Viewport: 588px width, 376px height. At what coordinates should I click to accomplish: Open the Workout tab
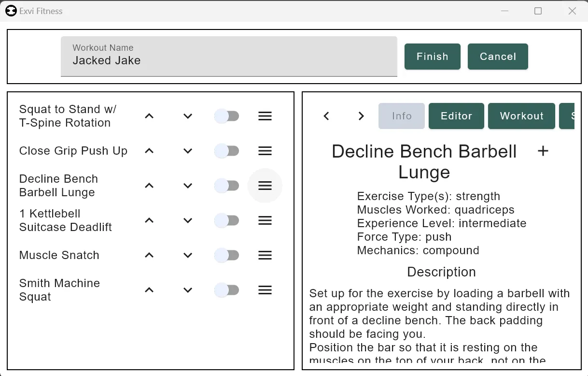tap(522, 116)
